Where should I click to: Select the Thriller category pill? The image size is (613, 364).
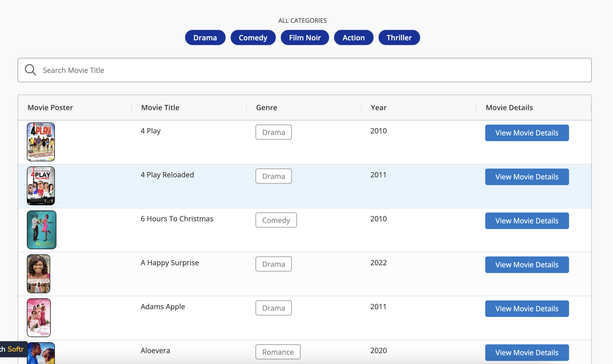tap(399, 37)
